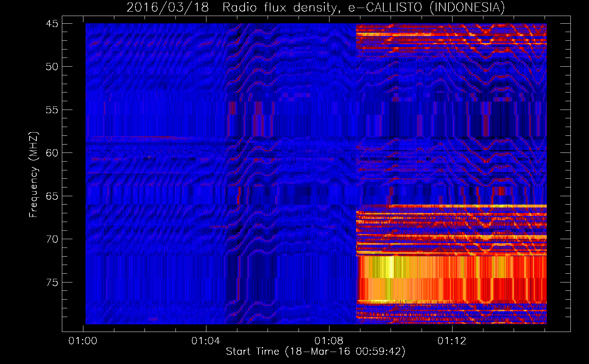Click the 01:12 time tick label

pyautogui.click(x=452, y=341)
